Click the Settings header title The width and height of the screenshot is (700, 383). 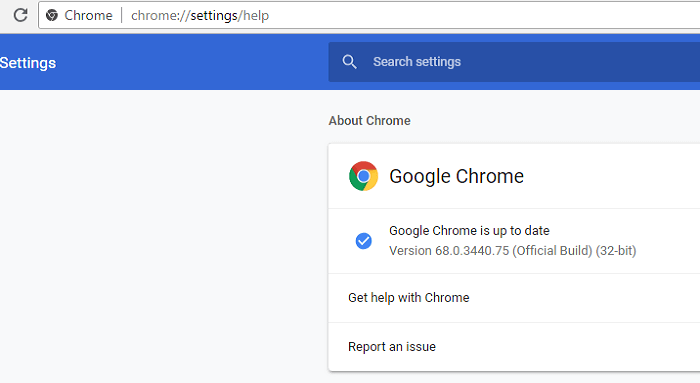pos(28,62)
